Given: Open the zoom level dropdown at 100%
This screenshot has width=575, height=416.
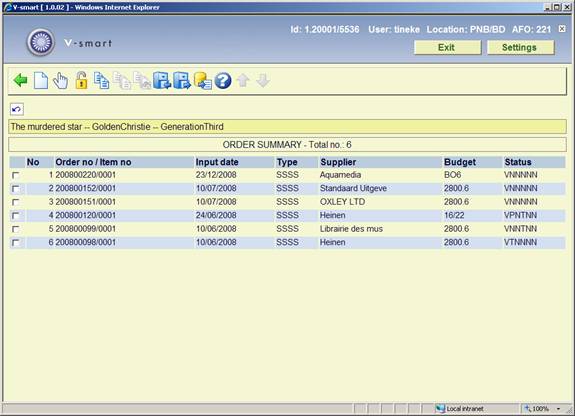Looking at the screenshot, I should click(x=558, y=409).
